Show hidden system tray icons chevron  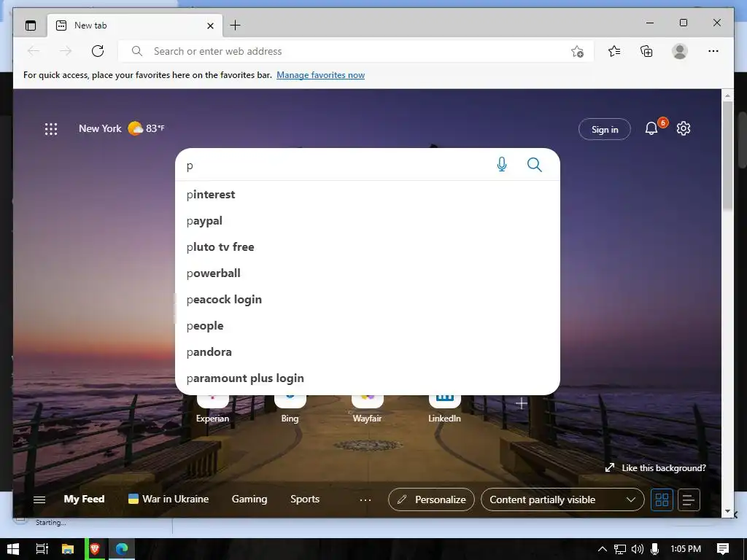click(x=602, y=549)
